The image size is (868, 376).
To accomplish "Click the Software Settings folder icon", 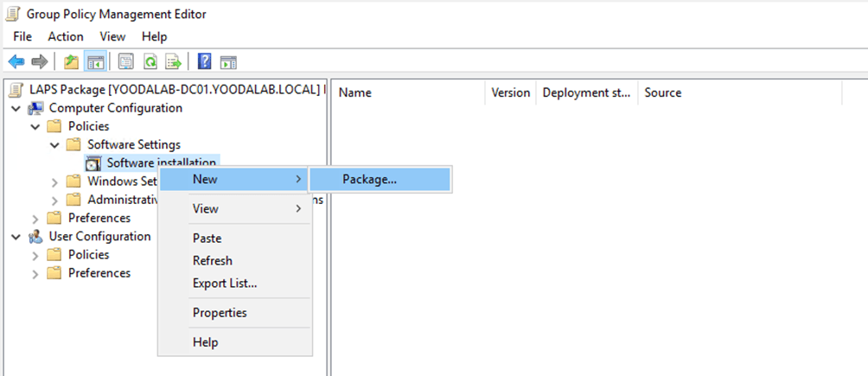I will (73, 144).
